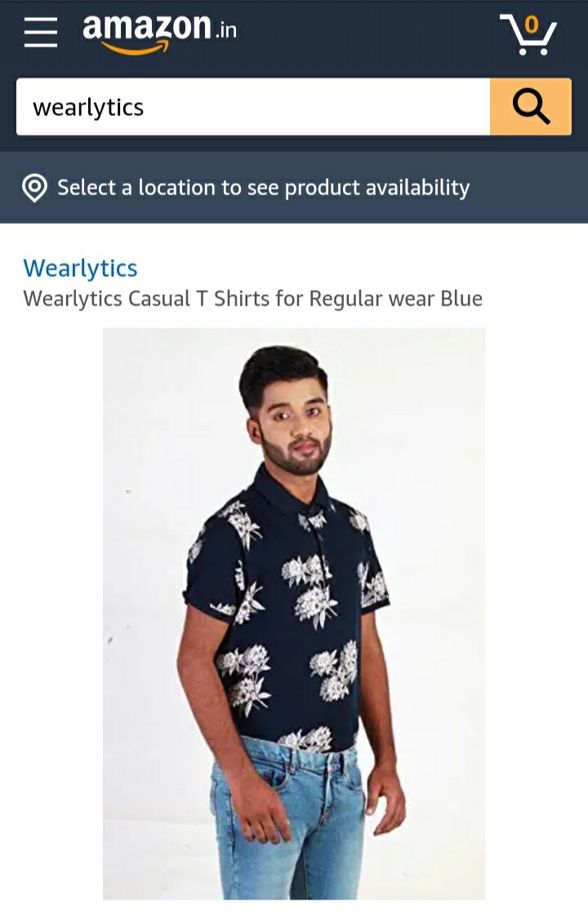
Task: Open the hamburger navigation menu
Action: pyautogui.click(x=41, y=32)
